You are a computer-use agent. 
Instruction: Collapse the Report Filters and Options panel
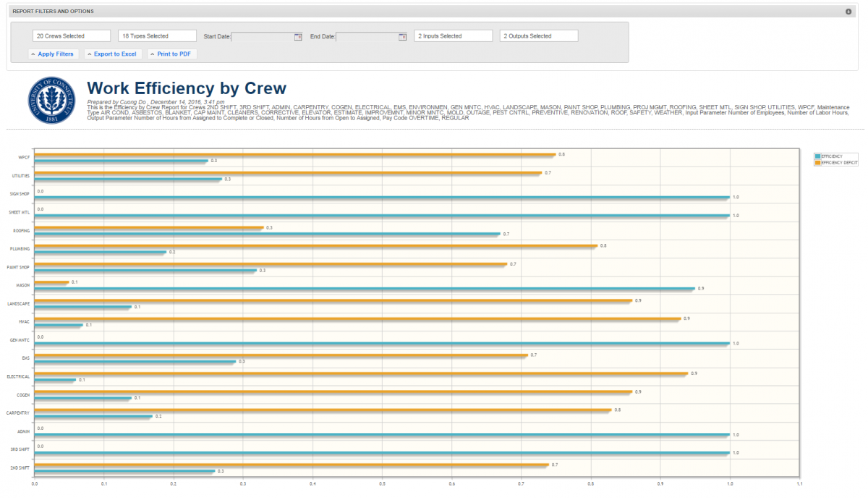coord(848,11)
